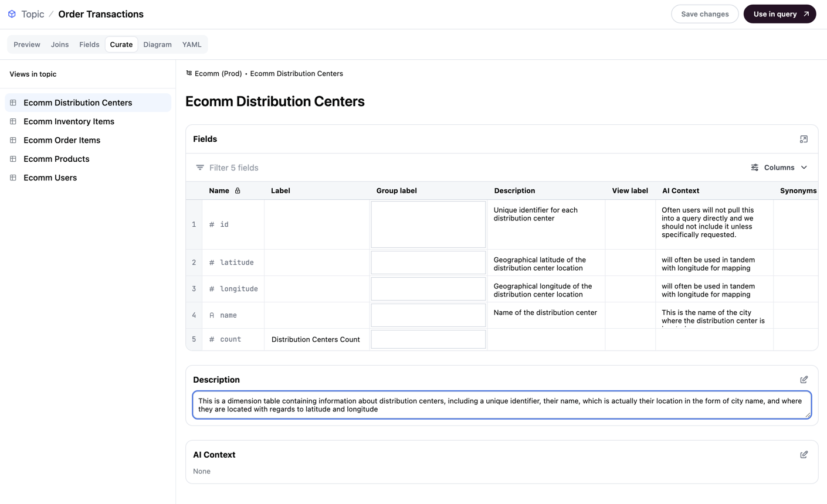Click the columns settings slider icon
This screenshot has width=827, height=504.
click(x=755, y=168)
